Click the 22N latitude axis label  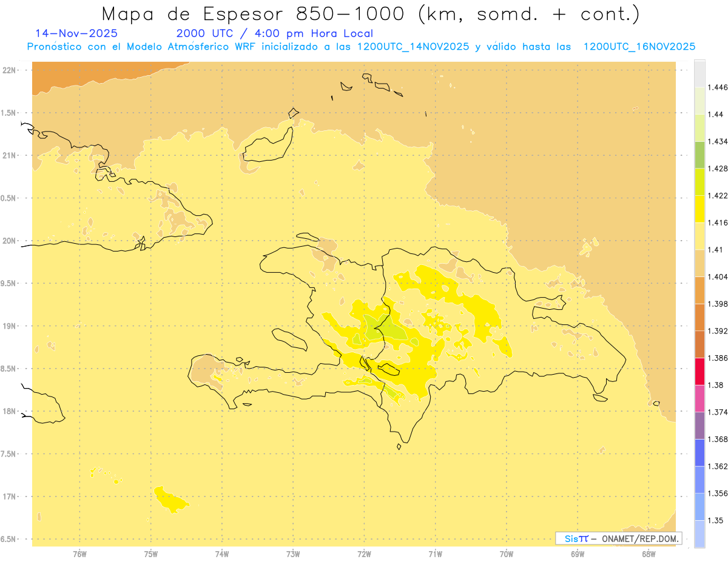pyautogui.click(x=9, y=70)
